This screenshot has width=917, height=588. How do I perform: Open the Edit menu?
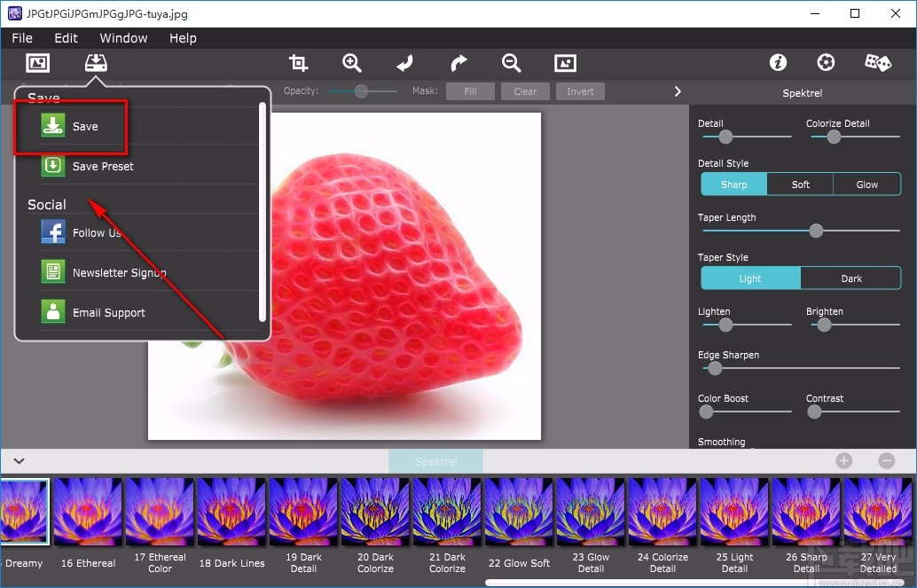click(67, 38)
